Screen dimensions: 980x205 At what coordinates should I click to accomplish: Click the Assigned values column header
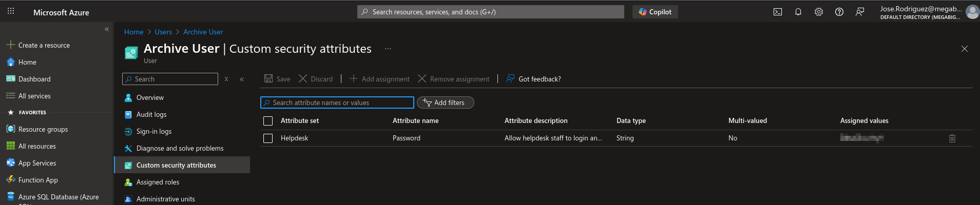[x=864, y=120]
